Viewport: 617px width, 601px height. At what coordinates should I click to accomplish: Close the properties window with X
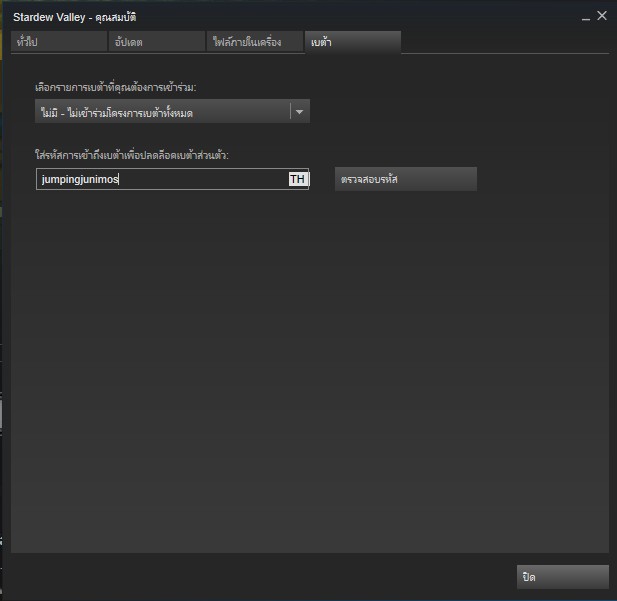pyautogui.click(x=602, y=16)
